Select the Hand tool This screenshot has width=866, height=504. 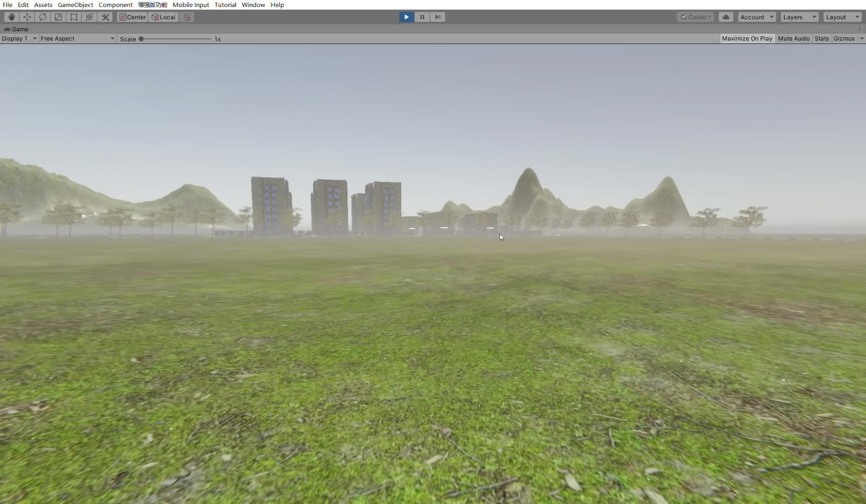(x=12, y=17)
